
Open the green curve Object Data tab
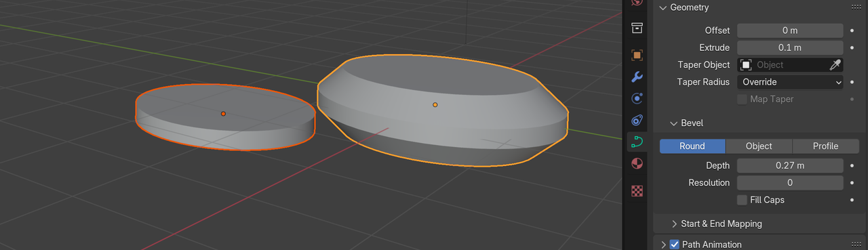637,142
